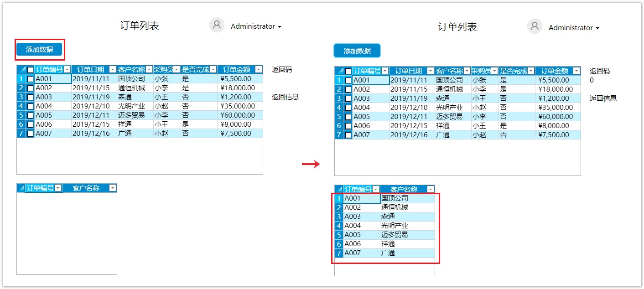Open the Administrator user menu in left screenshot
Screen dimensions: 644x289
(x=256, y=26)
